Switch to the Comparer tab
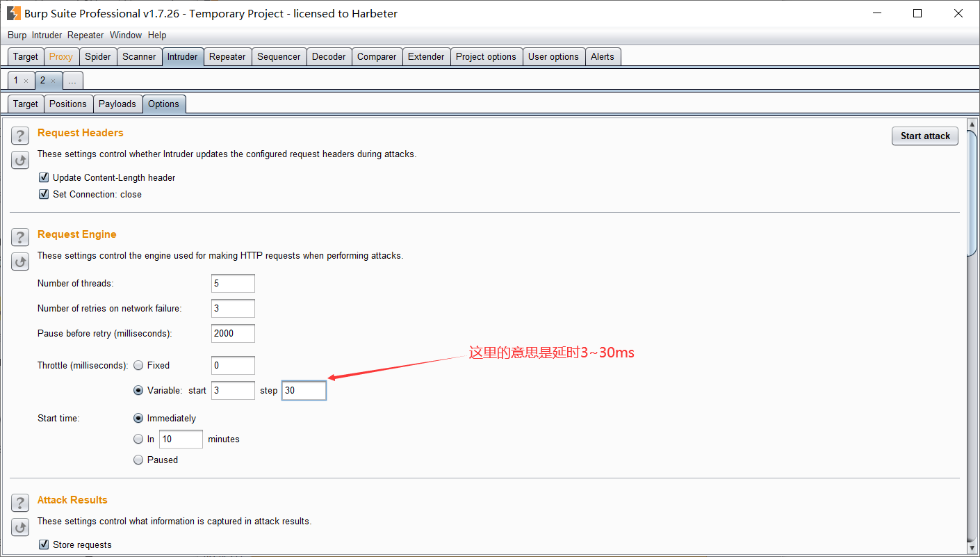Viewport: 980px width, 557px height. point(377,56)
